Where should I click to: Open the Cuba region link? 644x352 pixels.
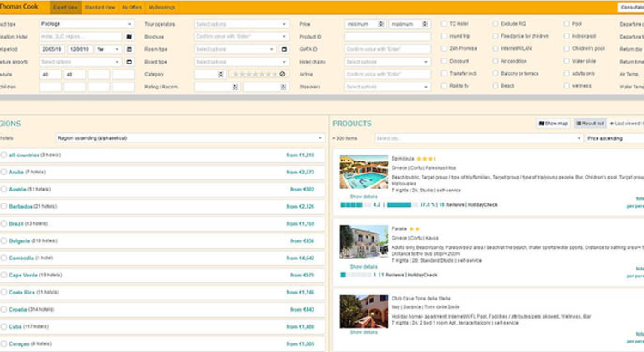pos(15,327)
